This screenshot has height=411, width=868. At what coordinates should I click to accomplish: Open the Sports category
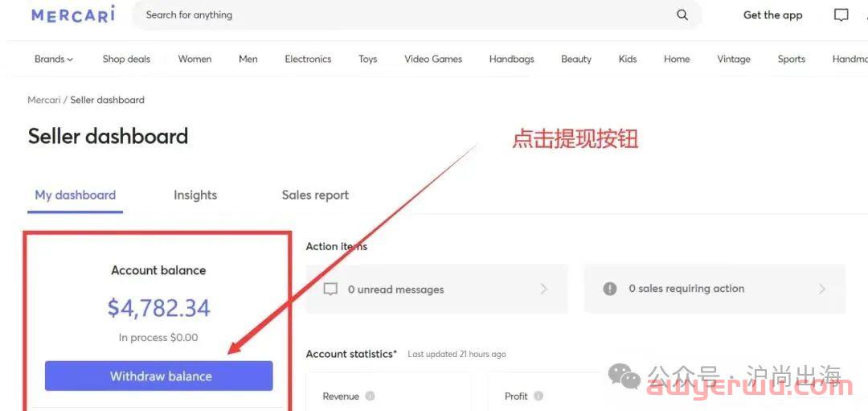(792, 60)
